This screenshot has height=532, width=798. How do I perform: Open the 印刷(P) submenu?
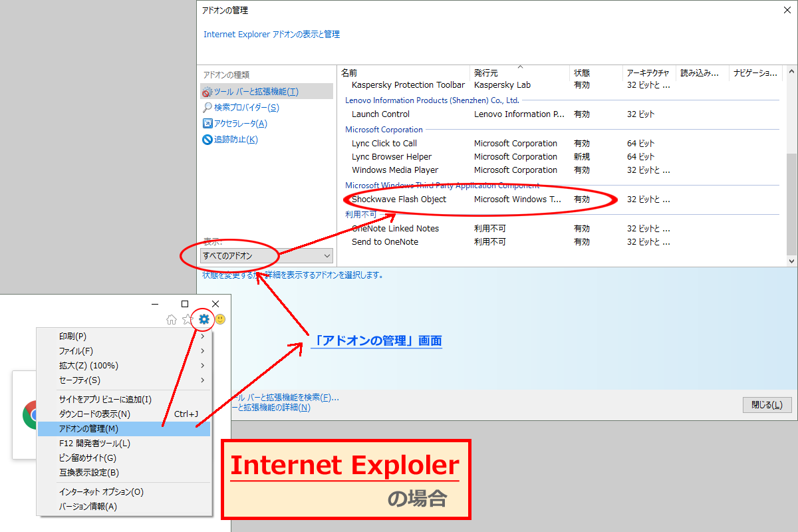[124, 336]
